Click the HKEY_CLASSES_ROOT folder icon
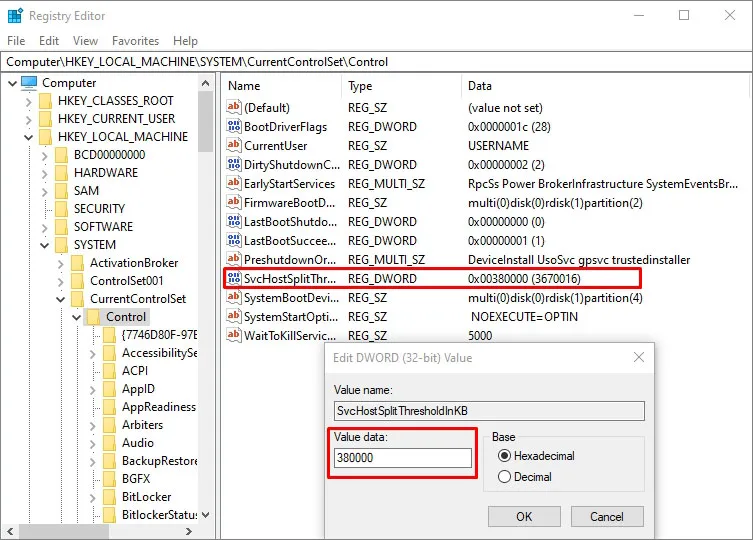753x540 pixels. (45, 101)
